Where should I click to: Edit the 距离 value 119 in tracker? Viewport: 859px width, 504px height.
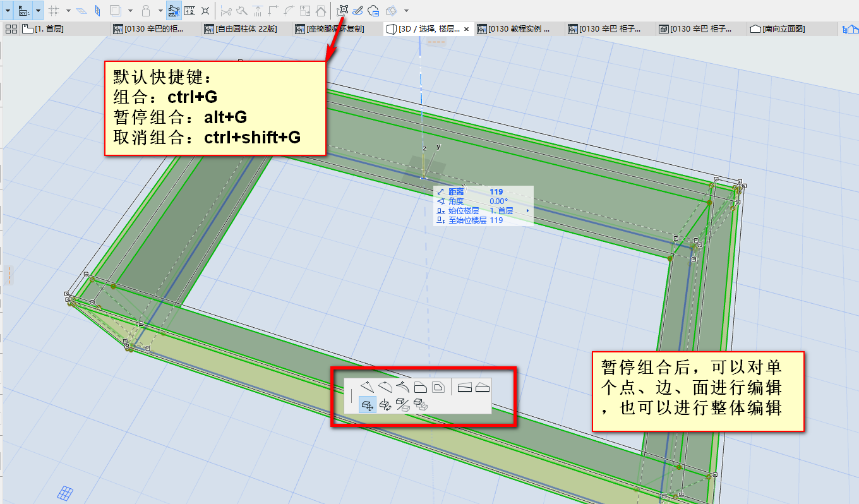(x=496, y=191)
